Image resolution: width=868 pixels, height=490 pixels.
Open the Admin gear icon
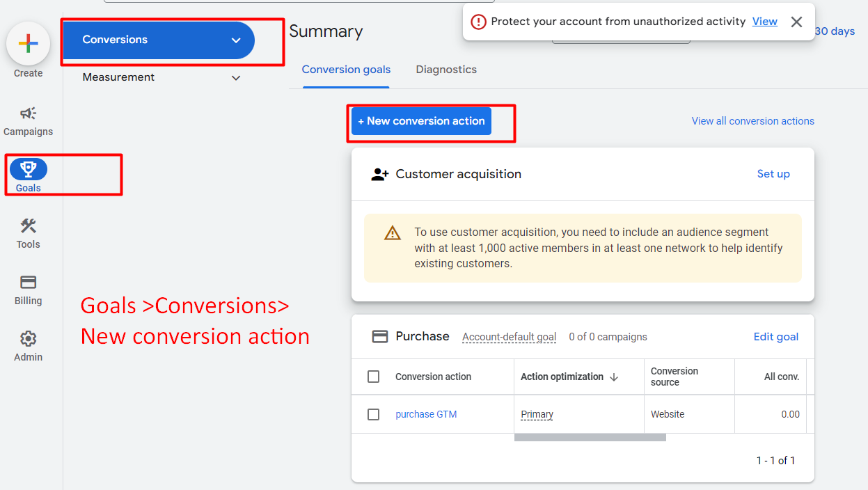point(28,339)
